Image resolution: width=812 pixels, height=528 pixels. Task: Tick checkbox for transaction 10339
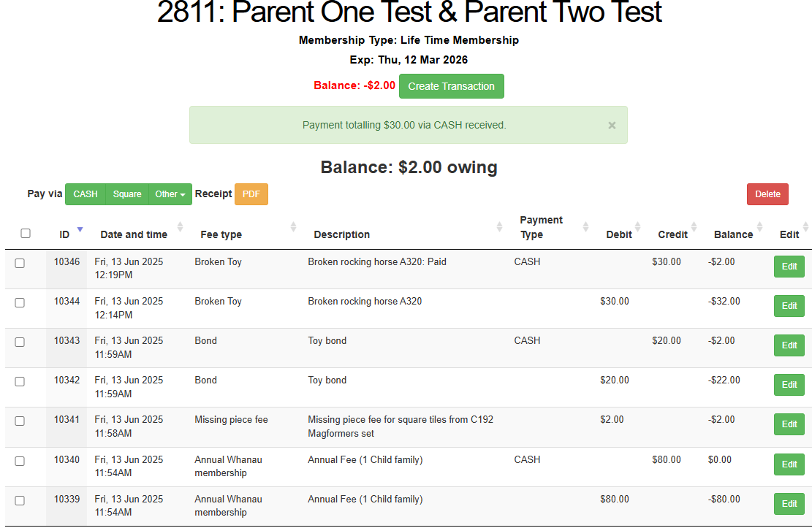click(x=20, y=500)
